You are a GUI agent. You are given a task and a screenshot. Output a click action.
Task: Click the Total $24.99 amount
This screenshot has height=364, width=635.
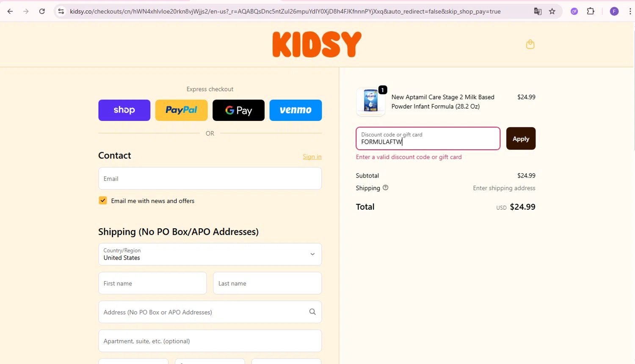522,207
